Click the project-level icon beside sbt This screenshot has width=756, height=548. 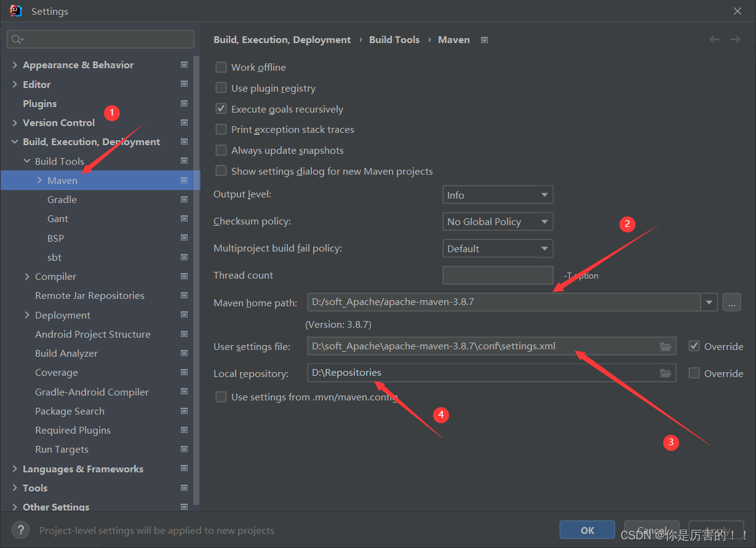[x=184, y=257]
